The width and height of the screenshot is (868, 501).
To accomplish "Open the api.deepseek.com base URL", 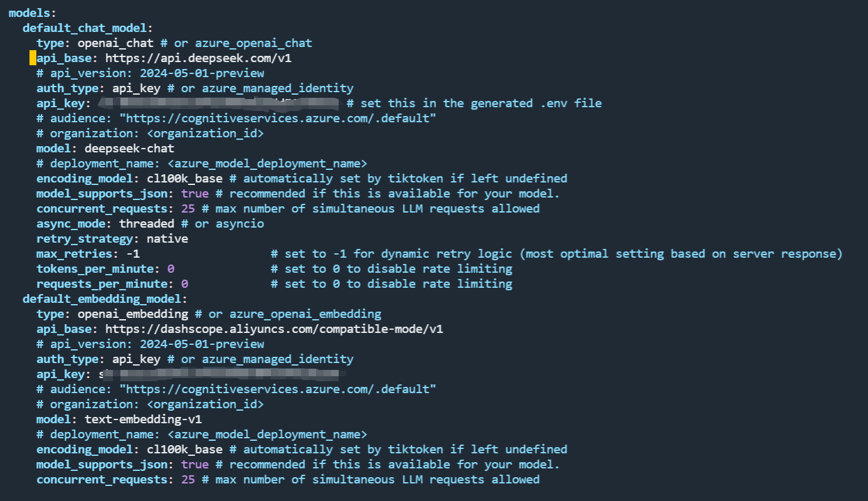I will (198, 58).
